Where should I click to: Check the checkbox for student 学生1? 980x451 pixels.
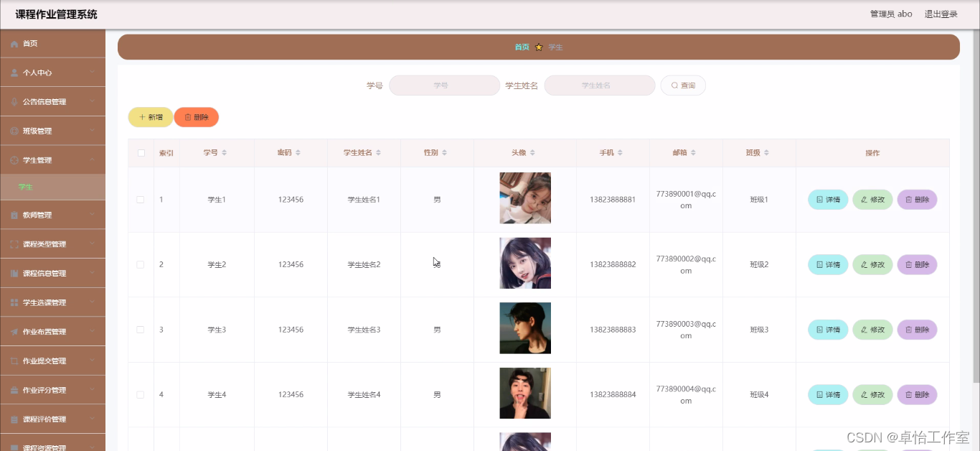(x=141, y=199)
